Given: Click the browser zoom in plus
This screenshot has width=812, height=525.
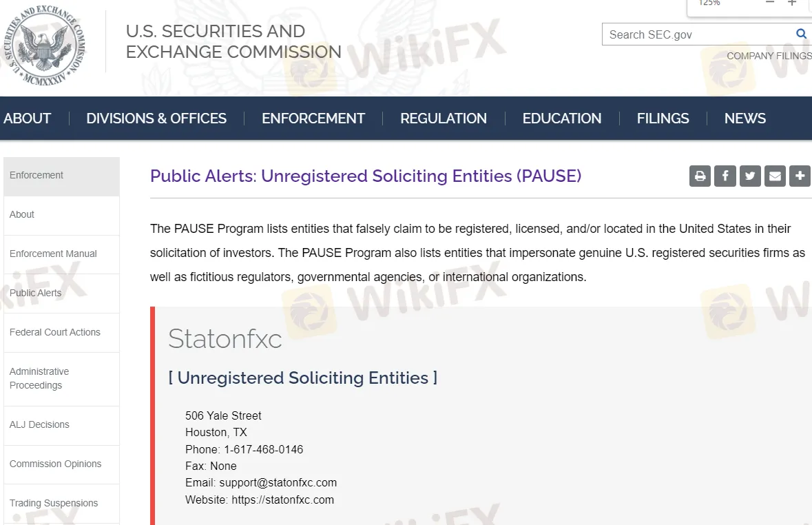Looking at the screenshot, I should 792,3.
